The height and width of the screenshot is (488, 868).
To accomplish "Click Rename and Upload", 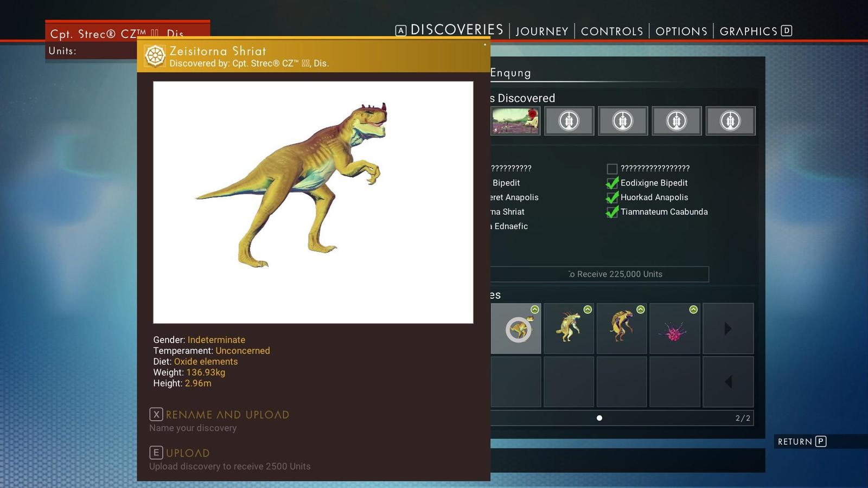I will pos(227,415).
